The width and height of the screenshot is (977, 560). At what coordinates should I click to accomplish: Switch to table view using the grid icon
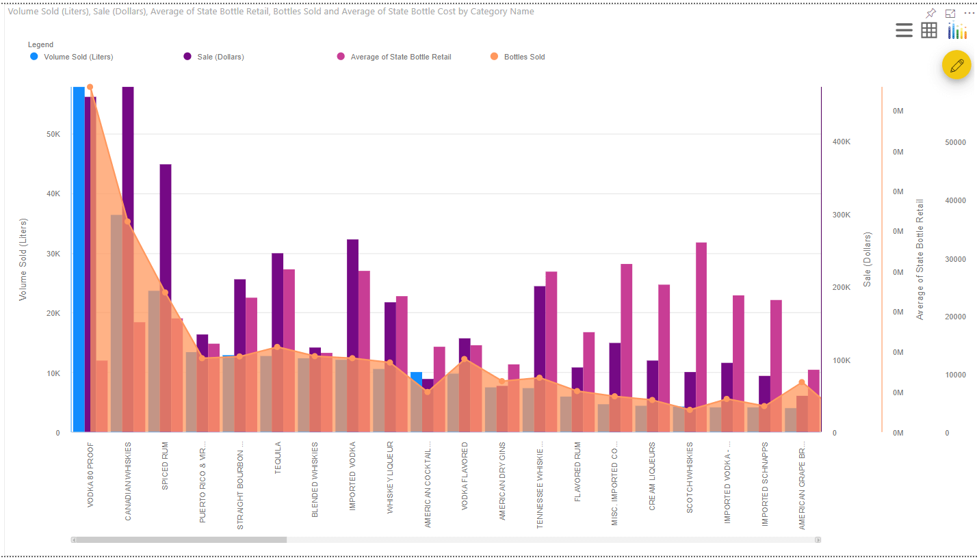928,30
